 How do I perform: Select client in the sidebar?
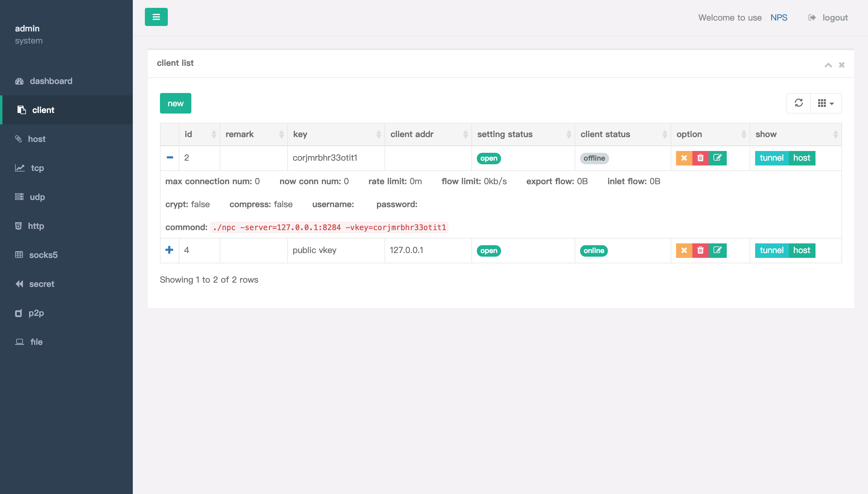tap(66, 110)
